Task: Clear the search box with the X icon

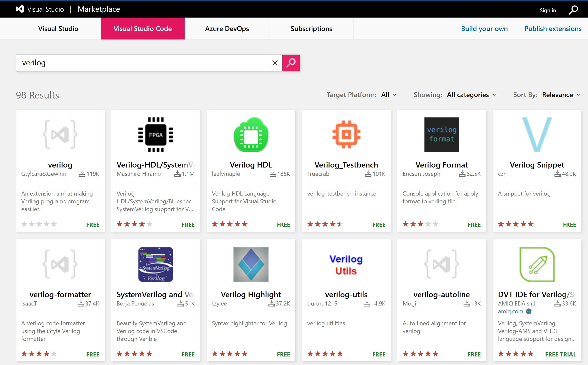Action: (275, 63)
